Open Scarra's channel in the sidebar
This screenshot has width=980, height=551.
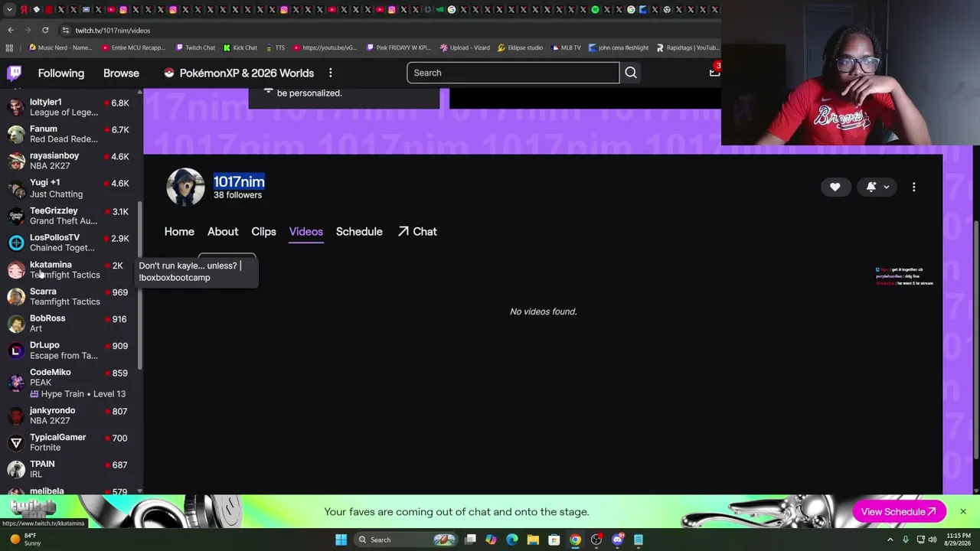point(72,296)
